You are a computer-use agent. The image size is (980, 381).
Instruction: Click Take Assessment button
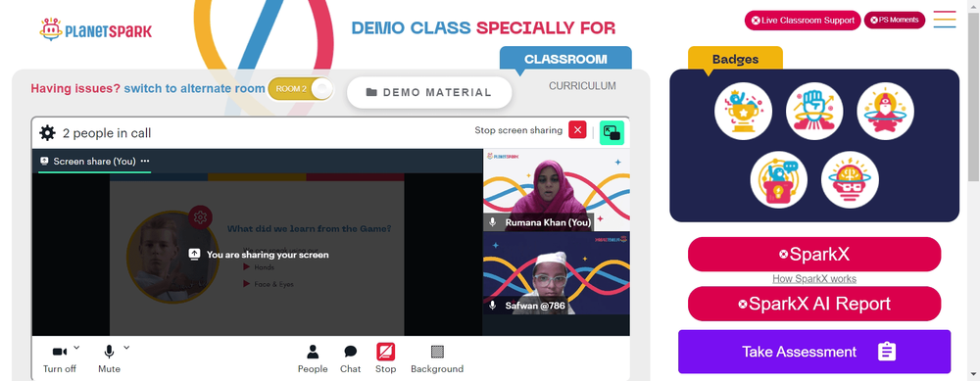coord(814,352)
